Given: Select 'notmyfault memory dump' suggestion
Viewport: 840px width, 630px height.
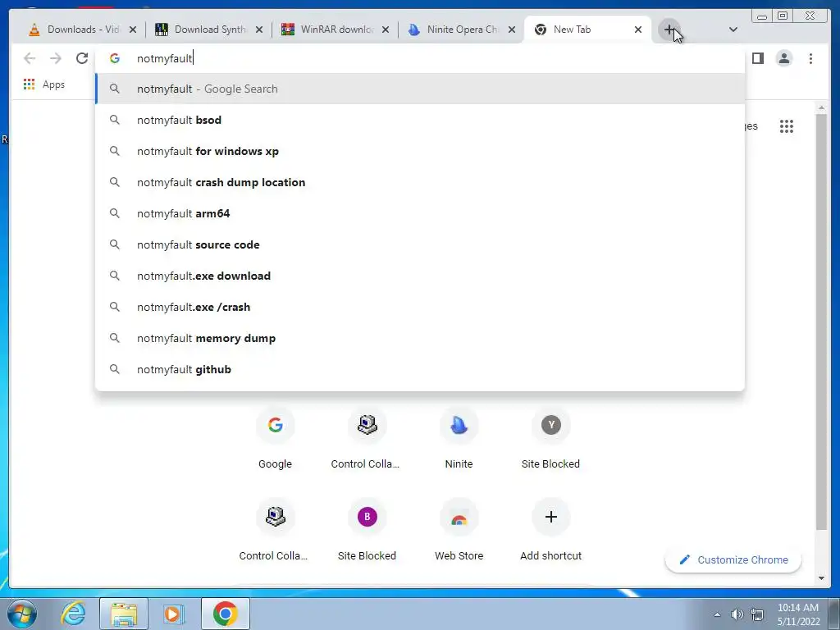Looking at the screenshot, I should click(x=420, y=338).
